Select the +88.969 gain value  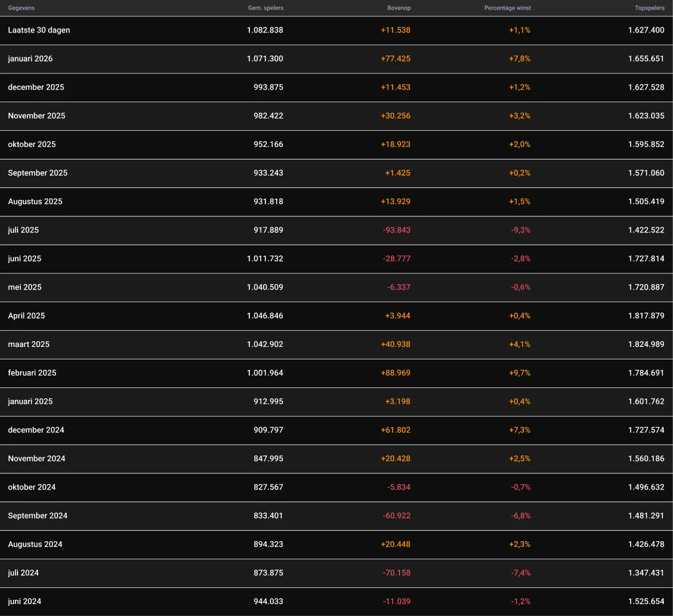tap(395, 373)
